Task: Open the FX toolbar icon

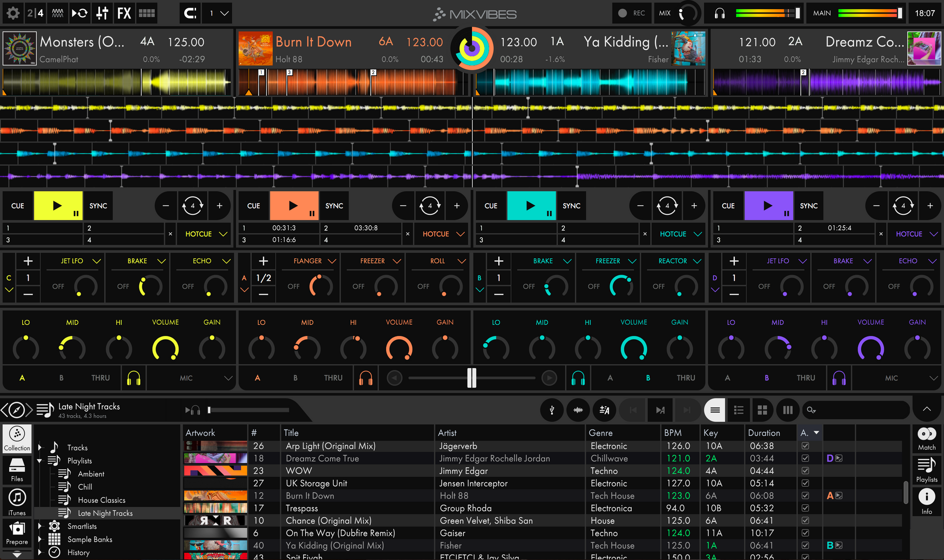Action: pyautogui.click(x=124, y=13)
